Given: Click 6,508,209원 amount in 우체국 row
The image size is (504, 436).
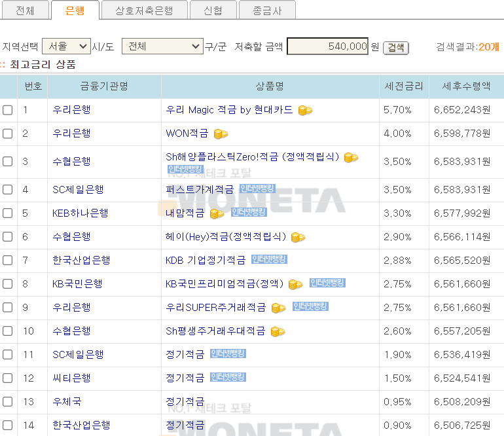Looking at the screenshot, I should pyautogui.click(x=462, y=401).
